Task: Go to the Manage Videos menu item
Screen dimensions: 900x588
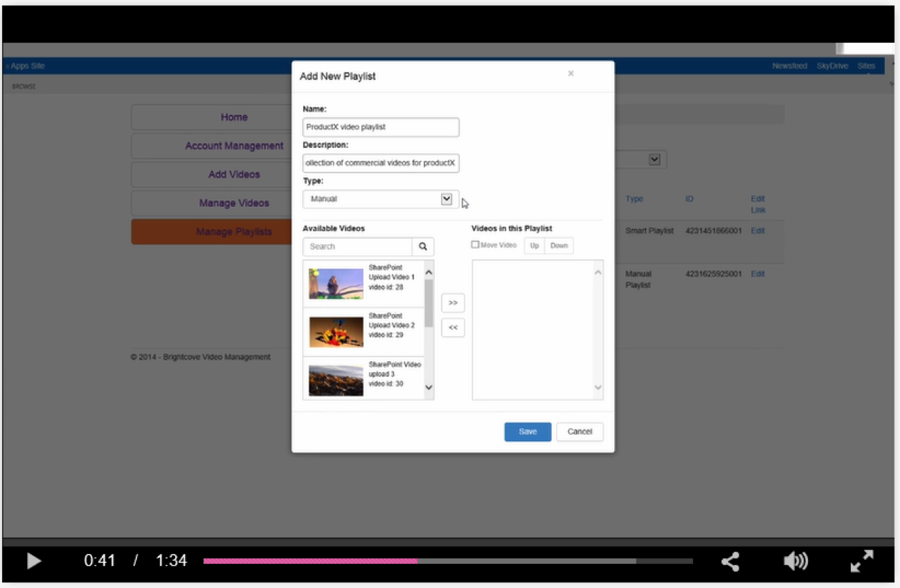Action: (x=234, y=203)
